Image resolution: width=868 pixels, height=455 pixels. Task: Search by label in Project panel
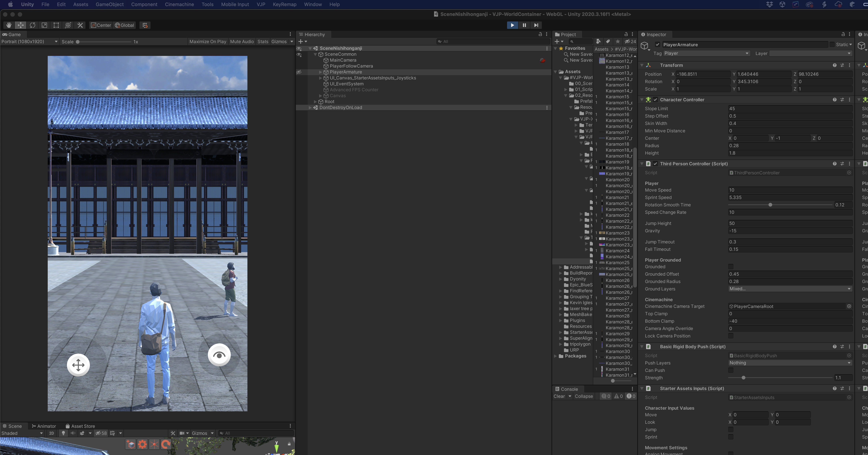[608, 41]
